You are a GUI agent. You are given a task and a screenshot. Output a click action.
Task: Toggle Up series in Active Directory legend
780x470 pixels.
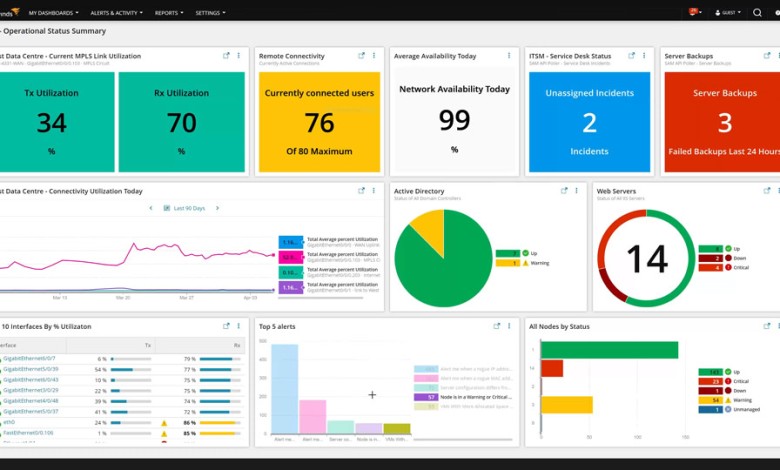point(516,253)
